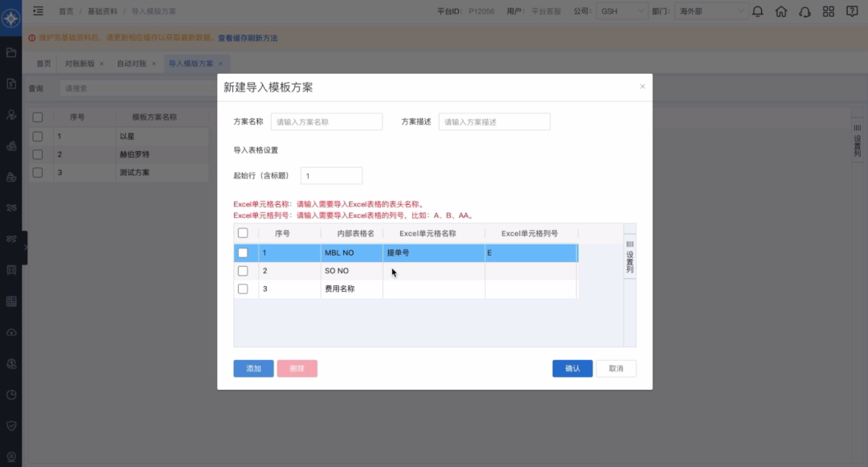Open the notification bell icon

pos(757,11)
